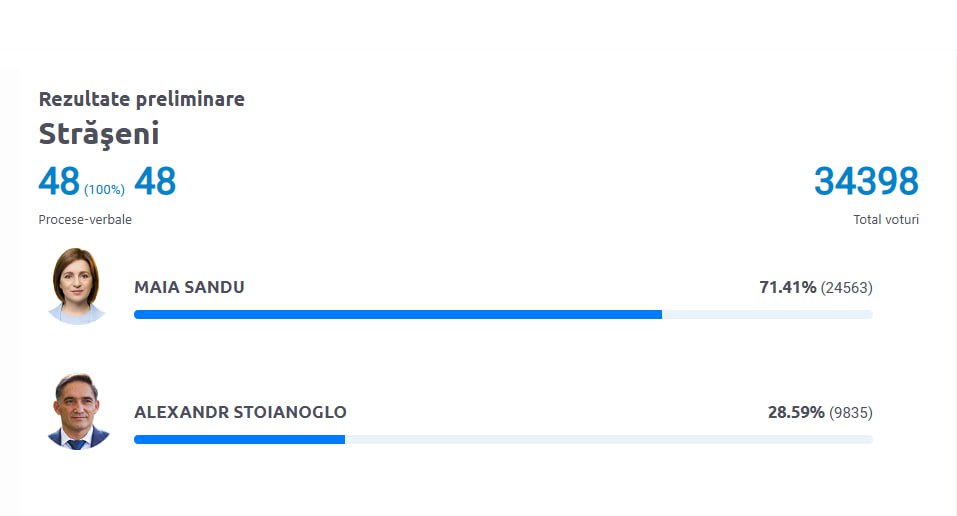Click the Procese-verbale label
Image resolution: width=957 pixels, height=516 pixels.
(x=85, y=219)
